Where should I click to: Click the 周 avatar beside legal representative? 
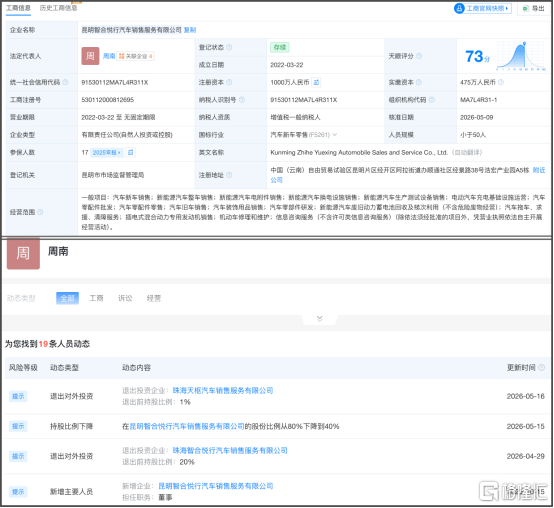[x=90, y=56]
